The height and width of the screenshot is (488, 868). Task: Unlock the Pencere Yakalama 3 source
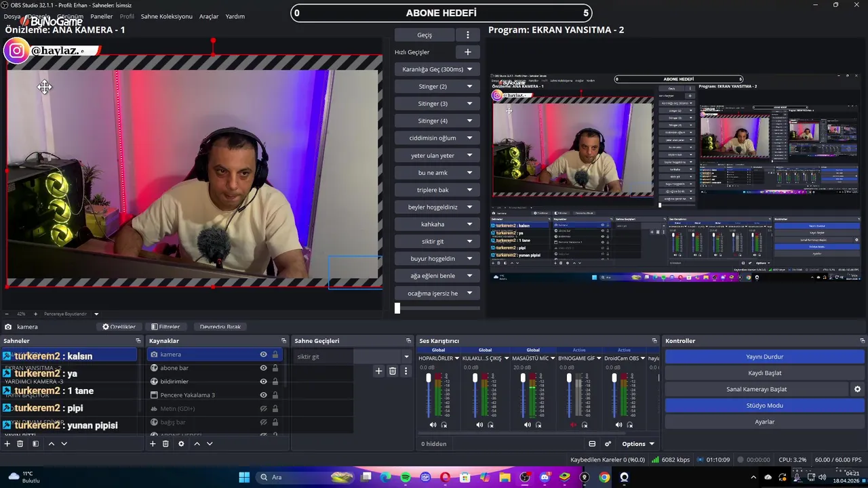[275, 395]
